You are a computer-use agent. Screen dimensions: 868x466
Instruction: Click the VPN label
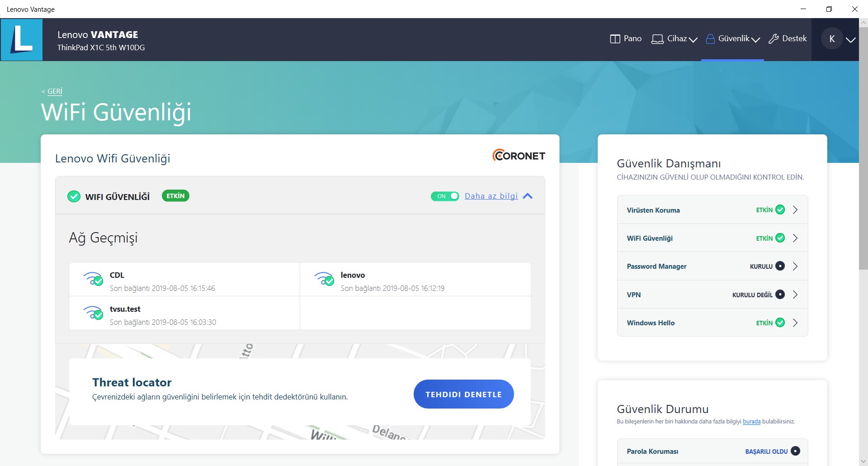coord(634,295)
